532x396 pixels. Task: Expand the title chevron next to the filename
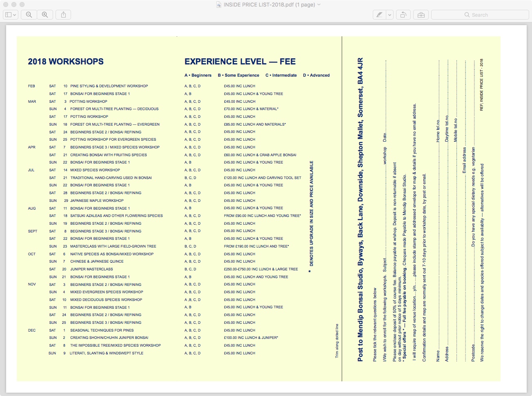click(x=319, y=4)
